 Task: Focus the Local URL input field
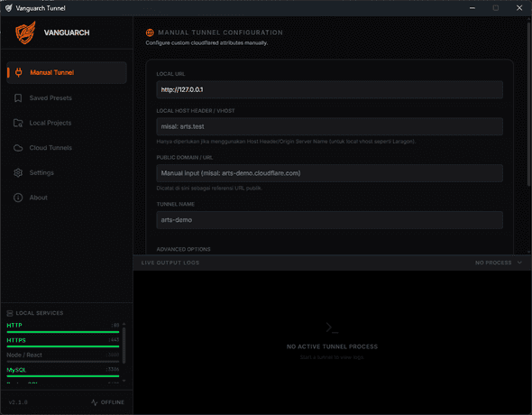coord(329,89)
